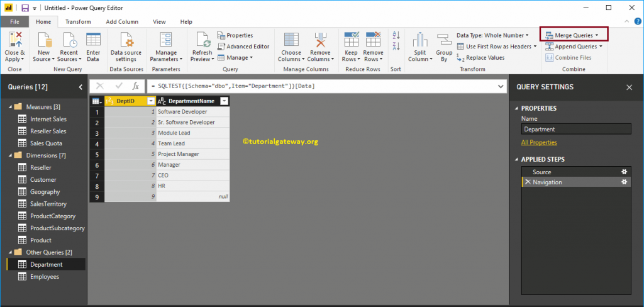644x307 pixels.
Task: Close the Query Settings pane
Action: 629,87
